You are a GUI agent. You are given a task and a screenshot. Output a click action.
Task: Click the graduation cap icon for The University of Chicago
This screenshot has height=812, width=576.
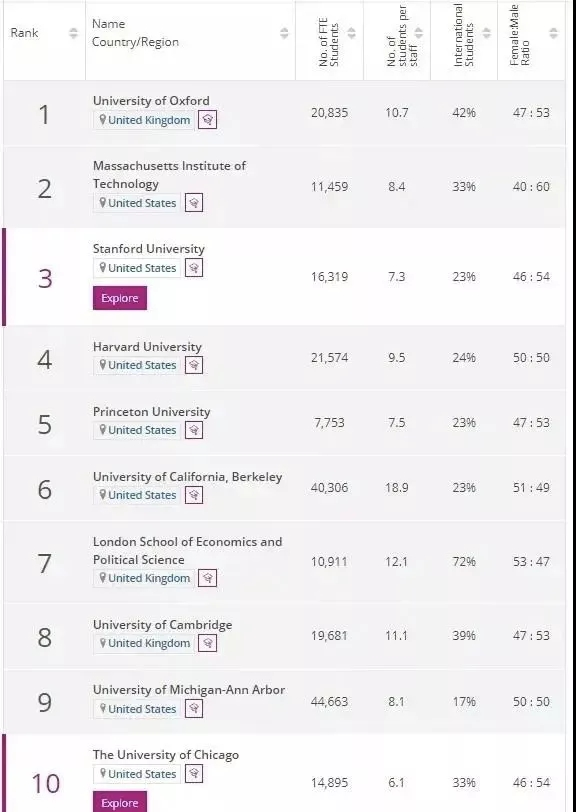point(194,773)
